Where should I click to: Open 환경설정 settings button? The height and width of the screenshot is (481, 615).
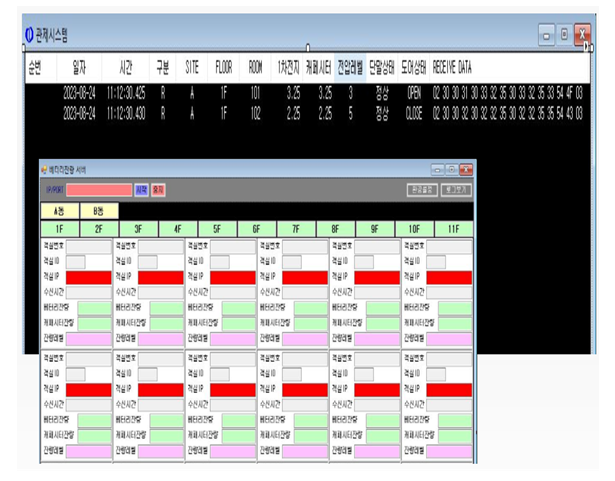pyautogui.click(x=422, y=190)
